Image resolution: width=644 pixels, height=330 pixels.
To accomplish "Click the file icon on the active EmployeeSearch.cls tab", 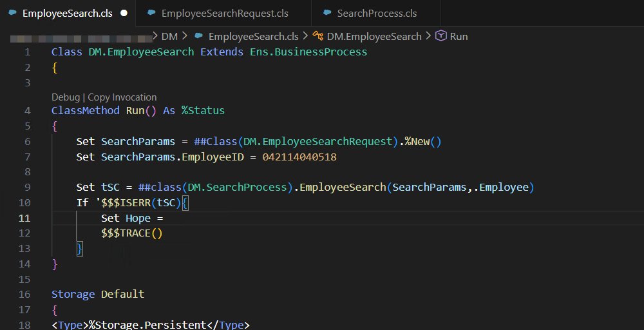I will pos(12,13).
